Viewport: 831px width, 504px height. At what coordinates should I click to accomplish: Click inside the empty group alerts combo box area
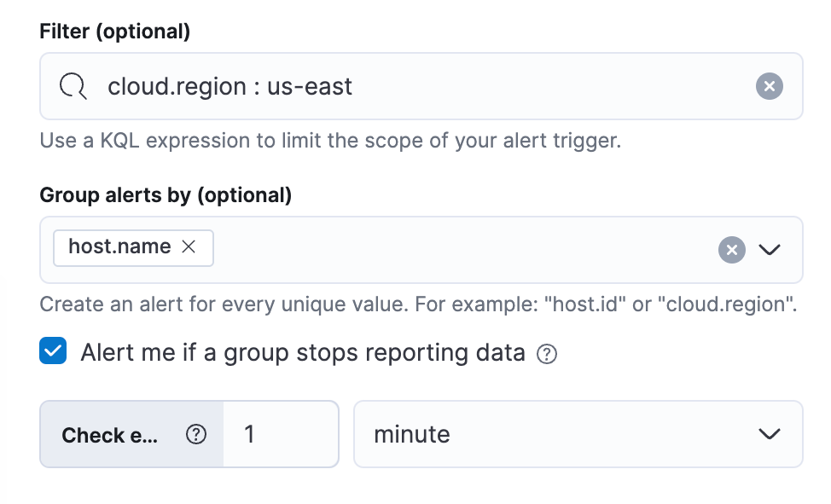tap(469, 249)
